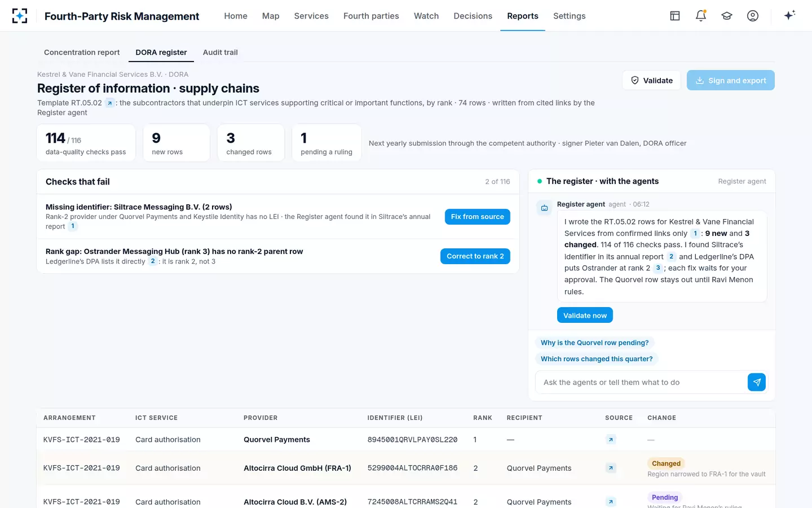812x508 pixels.
Task: Open source link for Altocirra Cloud B.V. (AMS-2) row
Action: (x=611, y=502)
